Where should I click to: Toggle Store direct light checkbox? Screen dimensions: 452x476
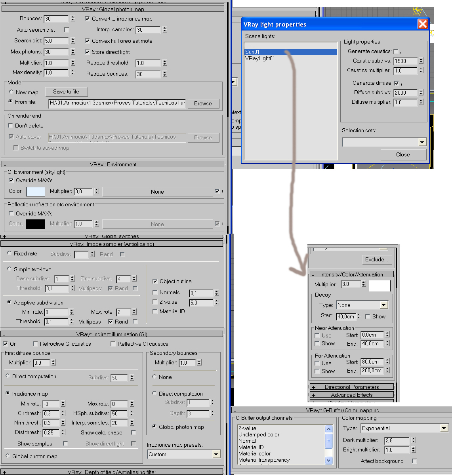point(87,52)
